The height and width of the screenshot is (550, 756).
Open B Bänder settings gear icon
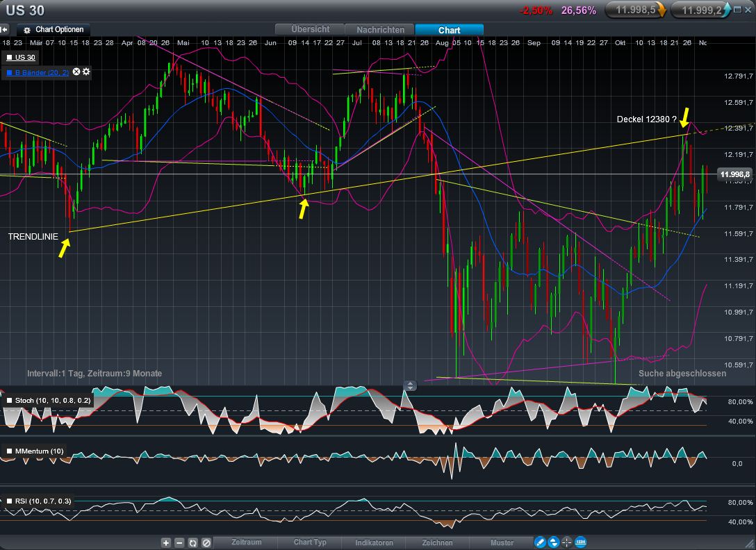coord(86,72)
